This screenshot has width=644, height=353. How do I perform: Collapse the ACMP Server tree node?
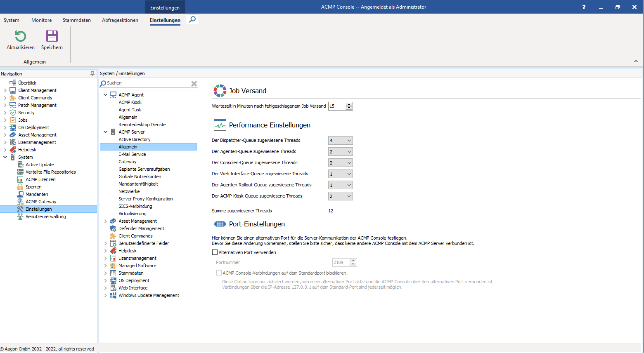coord(105,132)
